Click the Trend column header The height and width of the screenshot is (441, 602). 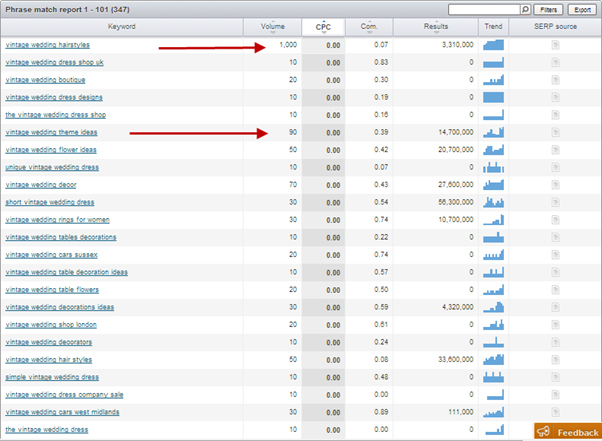point(493,27)
